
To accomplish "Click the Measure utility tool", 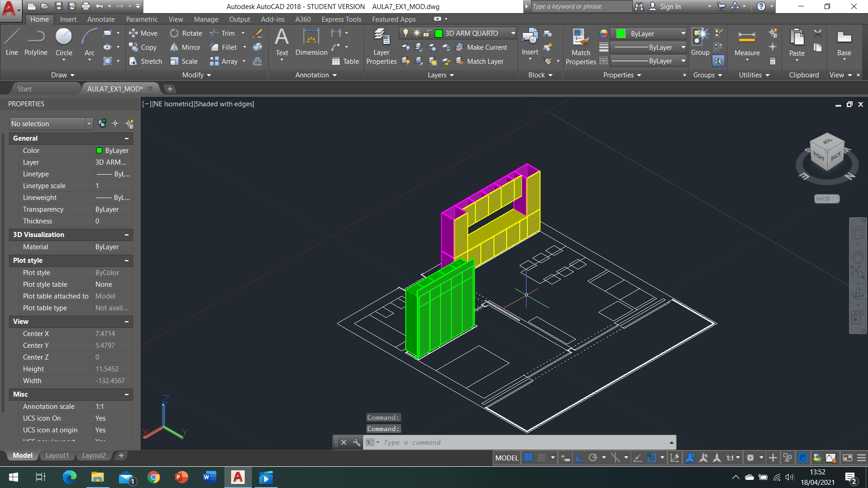I will pyautogui.click(x=747, y=42).
